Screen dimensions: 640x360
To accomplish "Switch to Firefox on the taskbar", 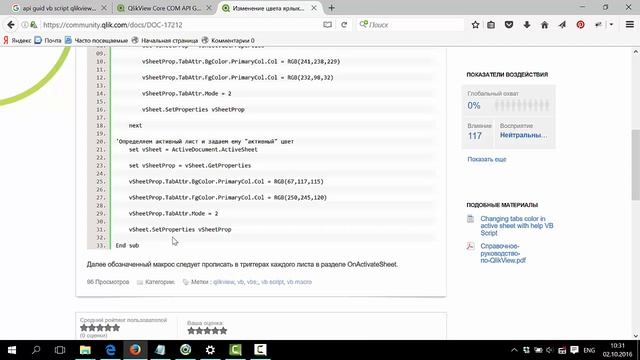I will tap(135, 350).
